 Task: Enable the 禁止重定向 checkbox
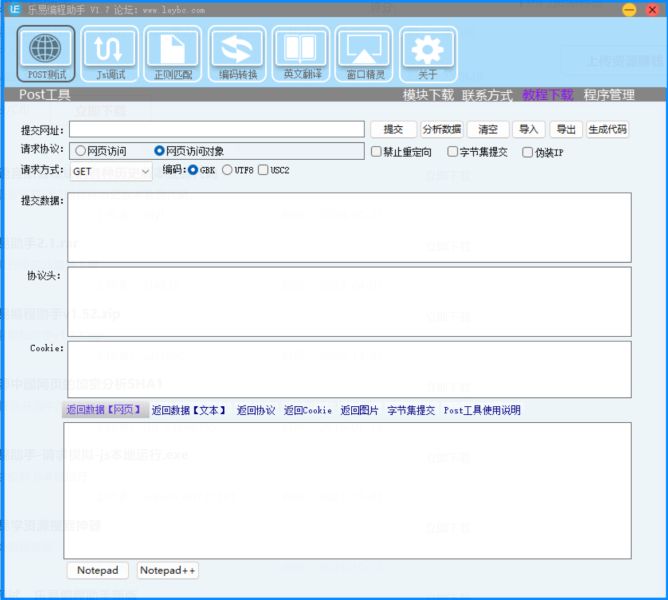pos(377,152)
